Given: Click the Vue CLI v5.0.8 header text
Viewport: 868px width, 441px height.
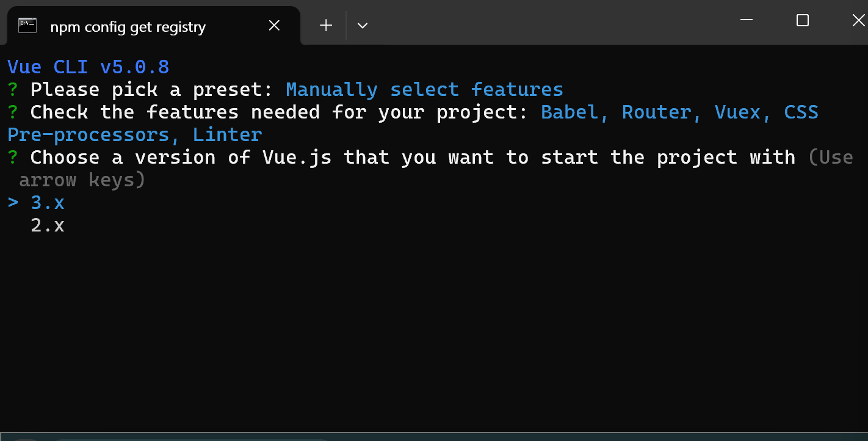Looking at the screenshot, I should click(x=88, y=67).
